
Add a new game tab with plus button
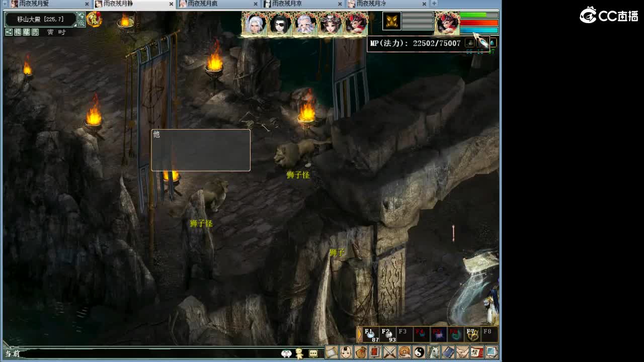coord(434,4)
